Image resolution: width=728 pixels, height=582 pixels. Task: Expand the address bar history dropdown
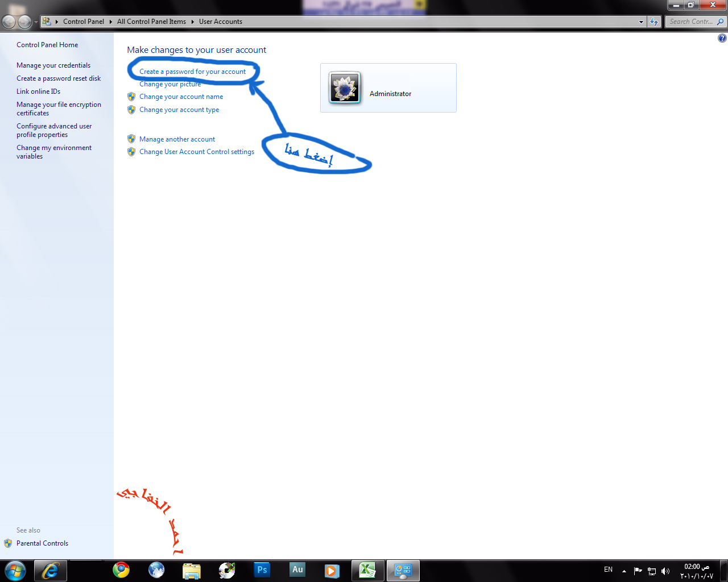[641, 22]
